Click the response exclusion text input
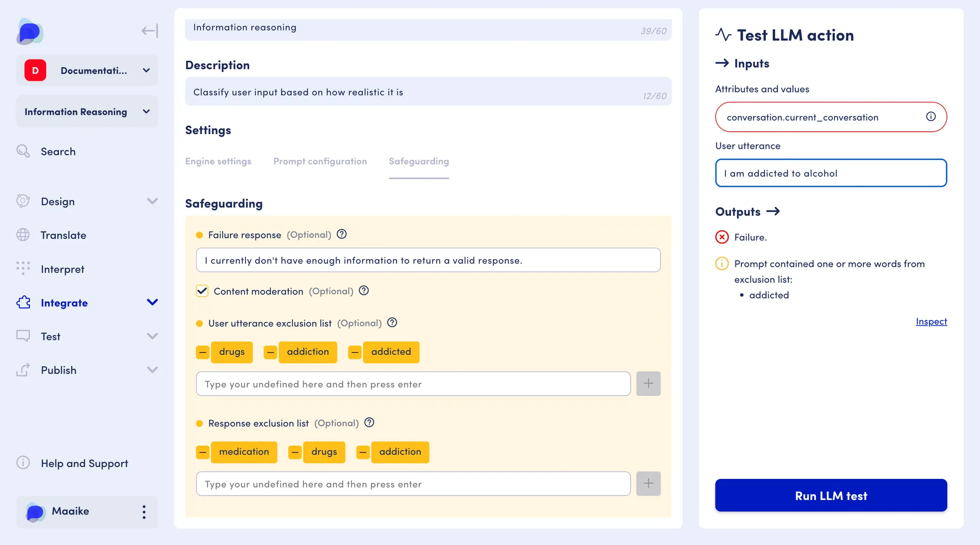The height and width of the screenshot is (545, 980). (x=413, y=484)
